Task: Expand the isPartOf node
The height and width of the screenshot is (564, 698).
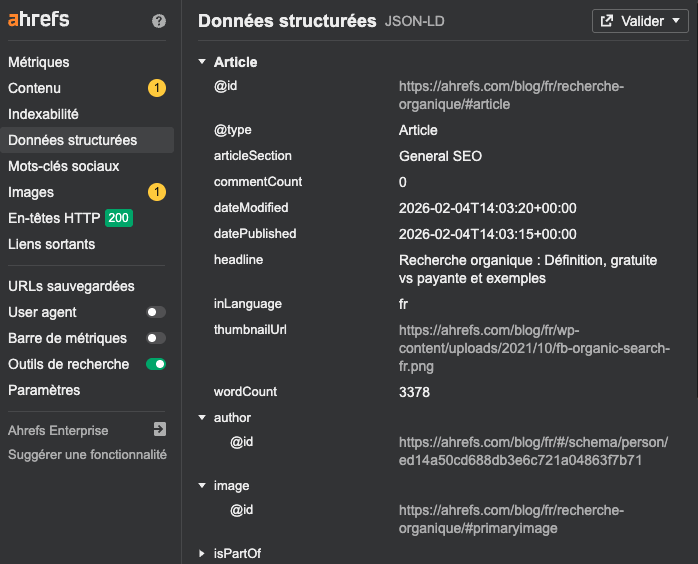Action: 202,553
